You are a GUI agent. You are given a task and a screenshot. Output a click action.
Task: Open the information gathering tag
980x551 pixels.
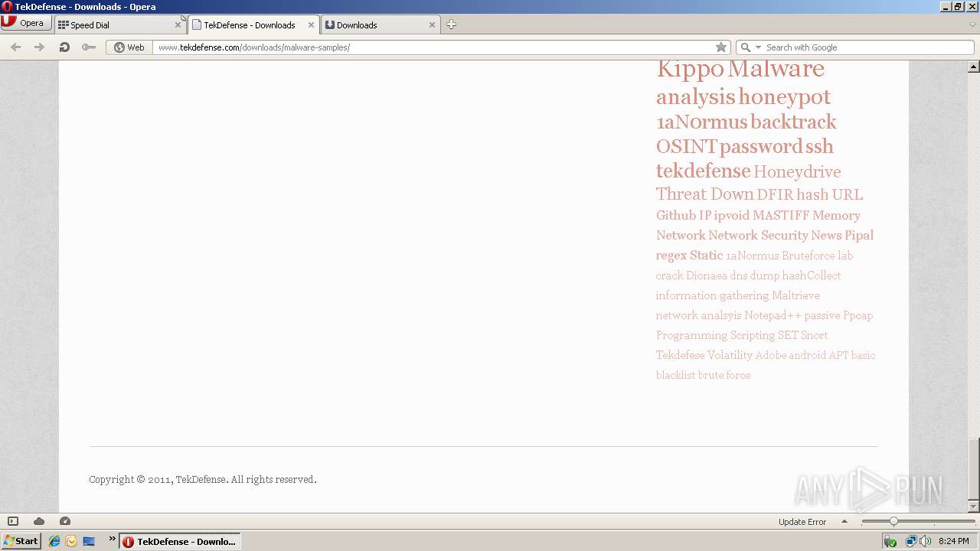(x=712, y=295)
